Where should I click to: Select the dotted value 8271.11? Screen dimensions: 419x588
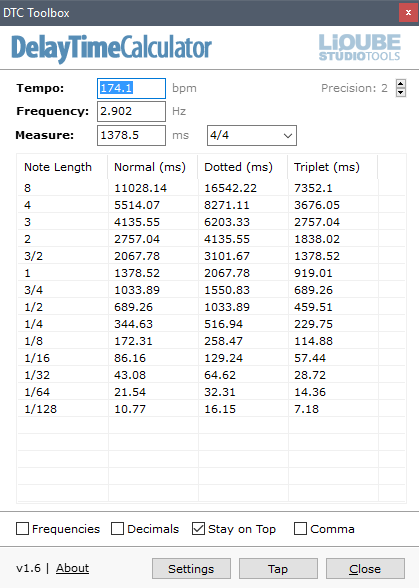pyautogui.click(x=227, y=205)
